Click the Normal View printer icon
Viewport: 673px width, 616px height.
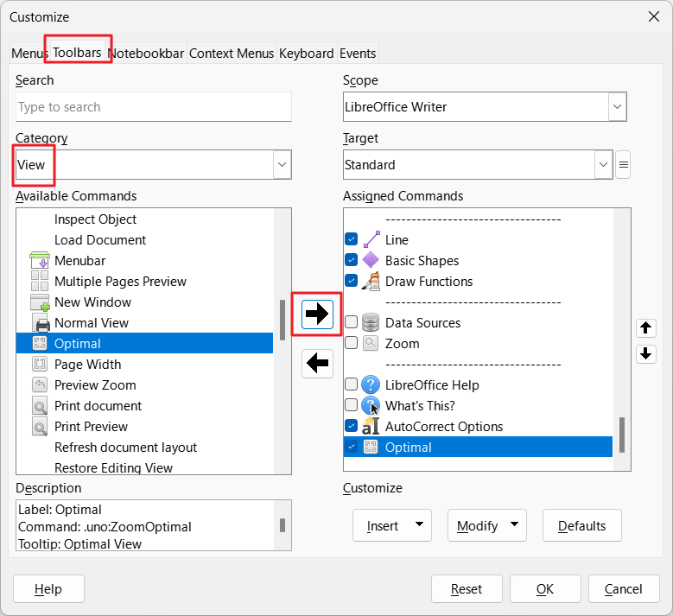[x=41, y=323]
